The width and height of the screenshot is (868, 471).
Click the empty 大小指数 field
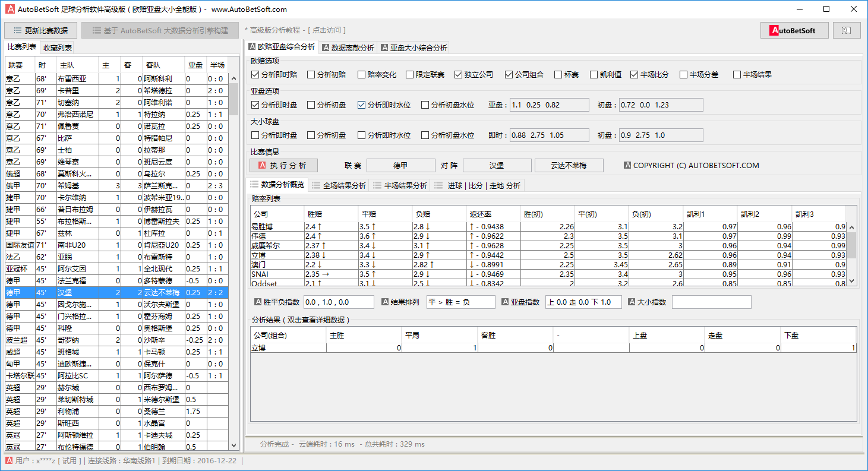pos(711,302)
